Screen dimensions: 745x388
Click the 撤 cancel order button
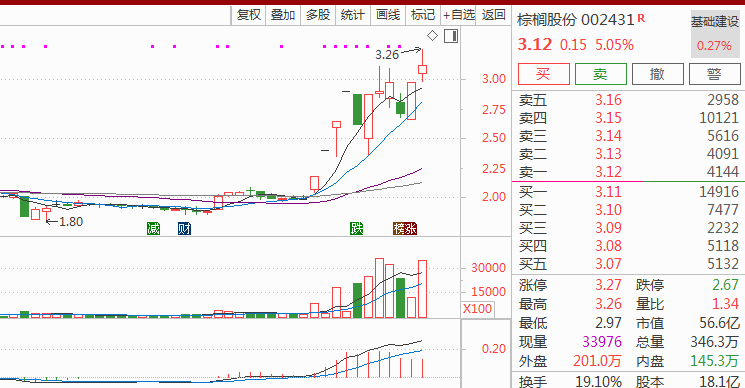pyautogui.click(x=658, y=74)
